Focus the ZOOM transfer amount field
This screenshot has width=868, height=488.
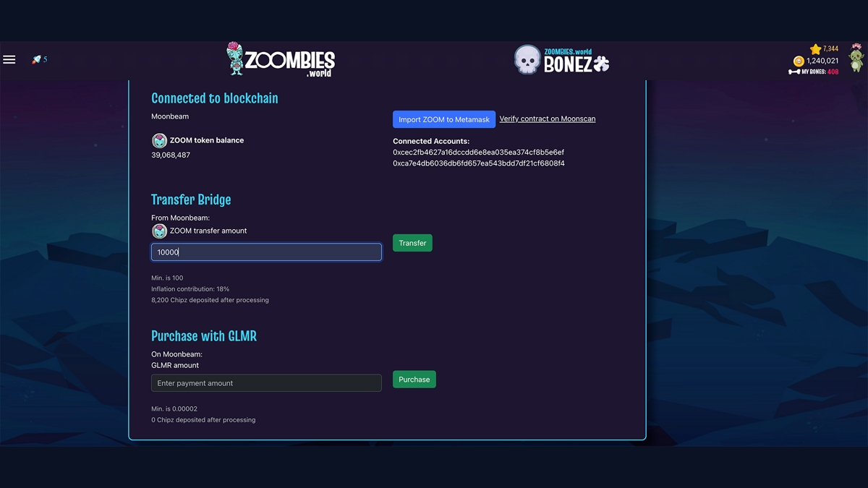point(266,252)
